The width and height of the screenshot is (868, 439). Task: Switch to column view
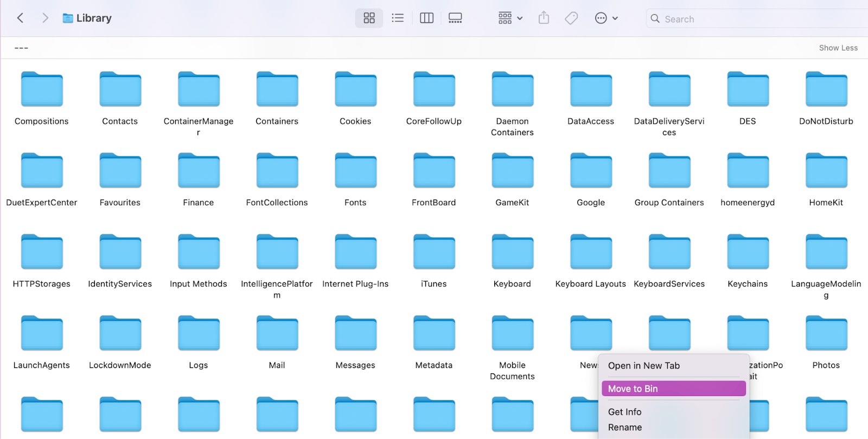[427, 18]
